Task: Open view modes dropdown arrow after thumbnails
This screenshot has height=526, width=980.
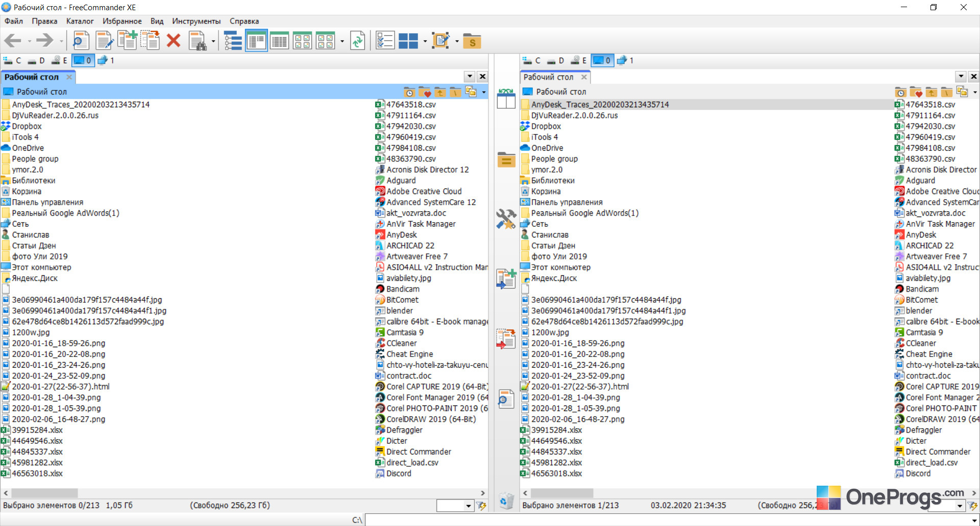Action: [342, 41]
